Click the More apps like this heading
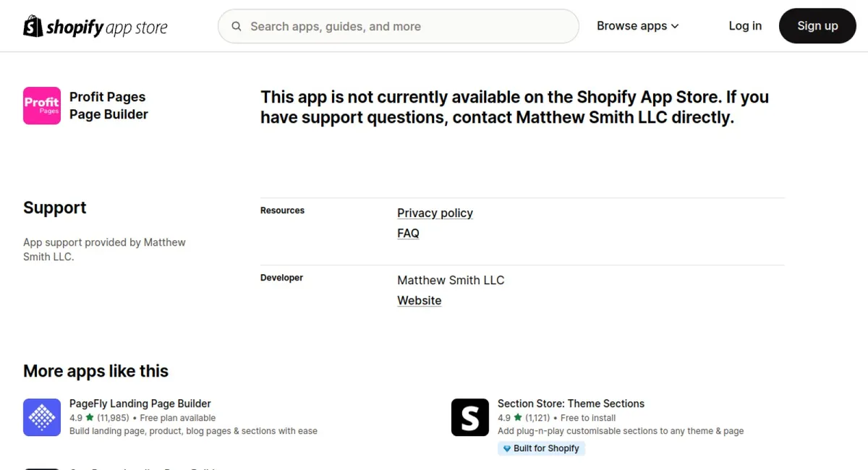The height and width of the screenshot is (470, 868). tap(95, 371)
